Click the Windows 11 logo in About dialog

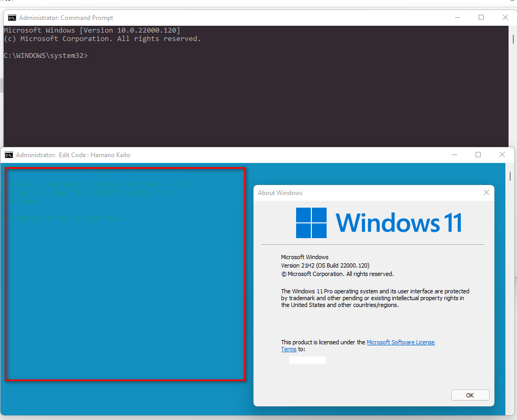click(379, 223)
